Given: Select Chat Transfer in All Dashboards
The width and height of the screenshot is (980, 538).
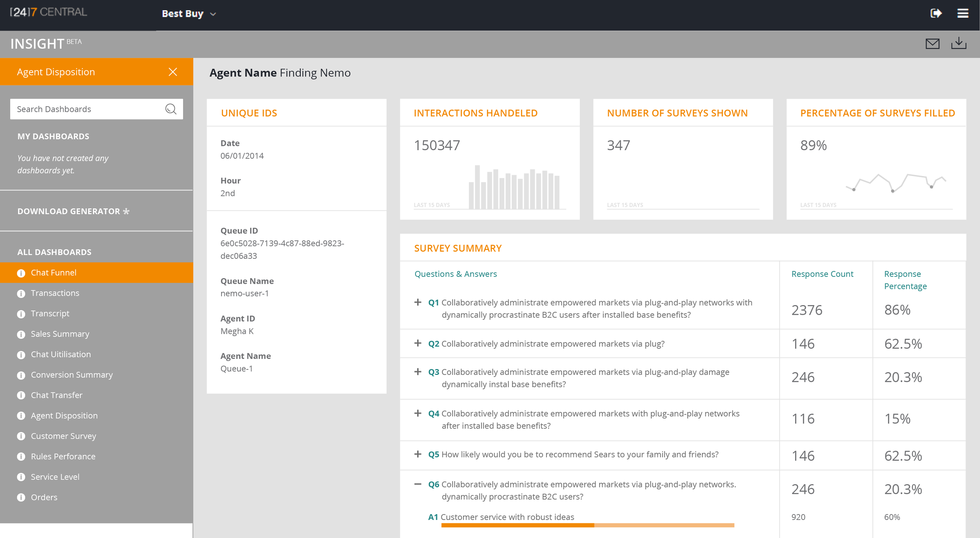Looking at the screenshot, I should pyautogui.click(x=57, y=395).
